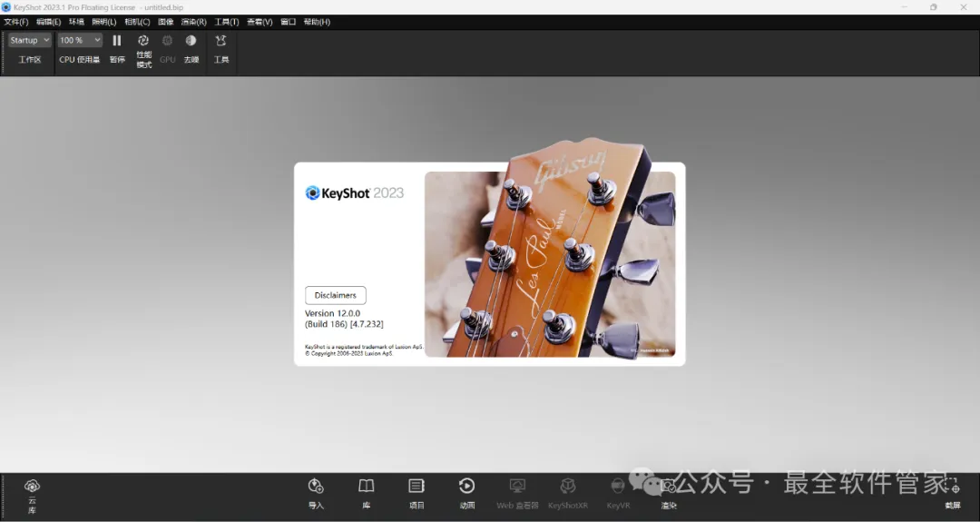Screen dimensions: 980x522
Task: Open the 渲染(R) menu
Action: [194, 22]
